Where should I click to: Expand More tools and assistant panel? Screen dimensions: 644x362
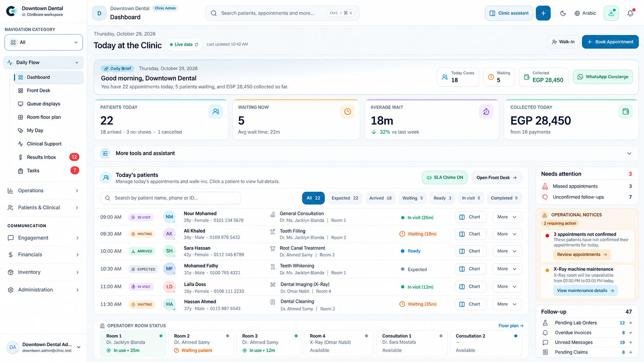pos(366,153)
